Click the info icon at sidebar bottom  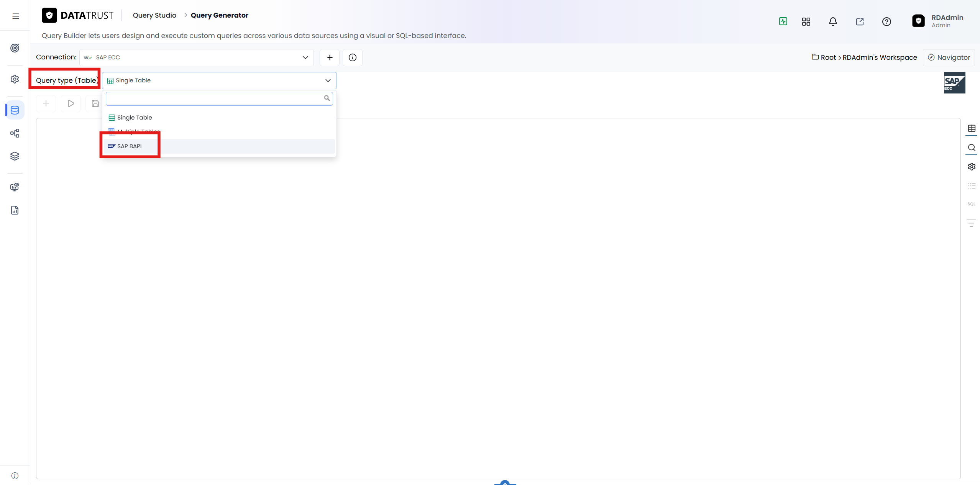(15, 476)
